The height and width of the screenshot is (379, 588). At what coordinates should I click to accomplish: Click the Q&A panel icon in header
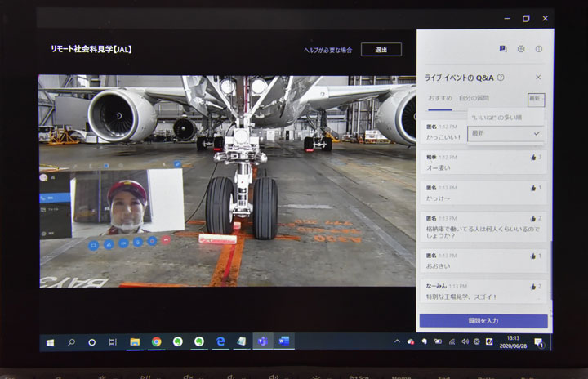click(503, 49)
